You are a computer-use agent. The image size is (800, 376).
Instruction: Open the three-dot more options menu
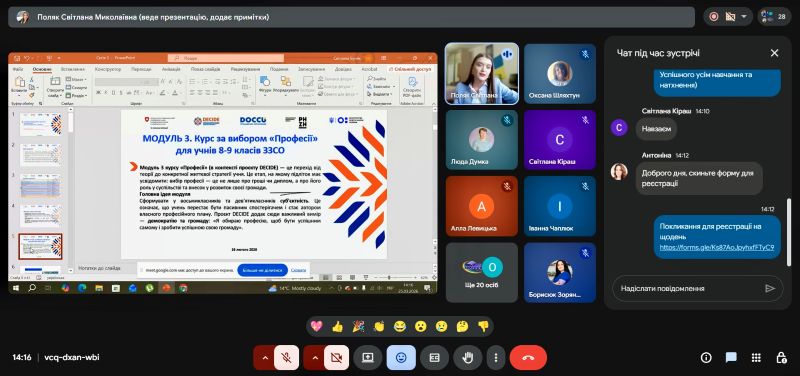(495, 358)
